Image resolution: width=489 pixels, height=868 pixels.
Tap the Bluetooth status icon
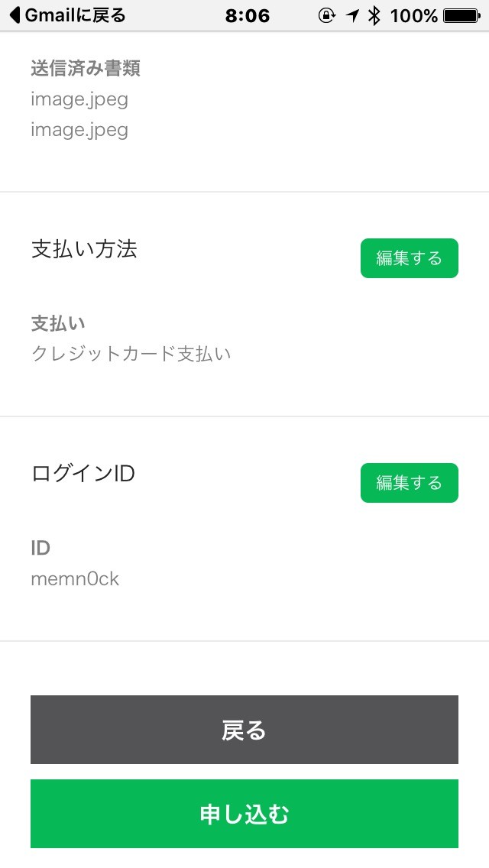coord(374,15)
